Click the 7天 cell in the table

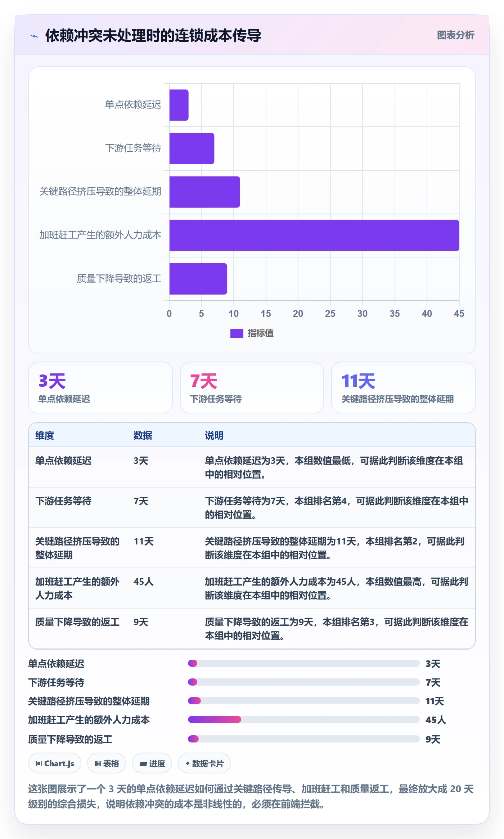pyautogui.click(x=141, y=501)
